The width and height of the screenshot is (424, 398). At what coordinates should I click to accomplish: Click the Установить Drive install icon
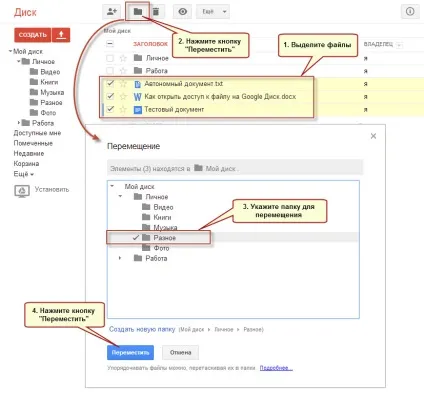tap(22, 191)
